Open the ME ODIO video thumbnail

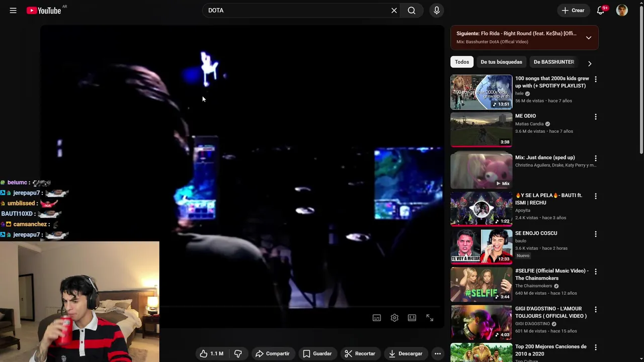click(481, 130)
